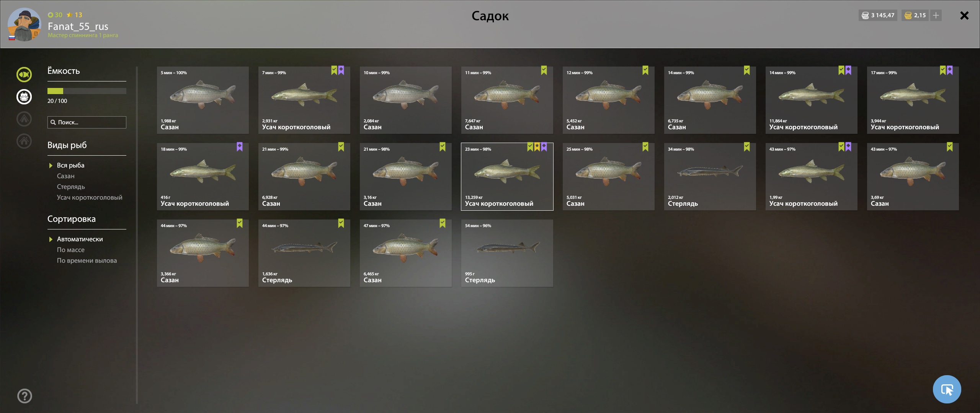The image size is (980, 413).
Task: Toggle purple ribbon marker on 416 г Усач
Action: [240, 147]
